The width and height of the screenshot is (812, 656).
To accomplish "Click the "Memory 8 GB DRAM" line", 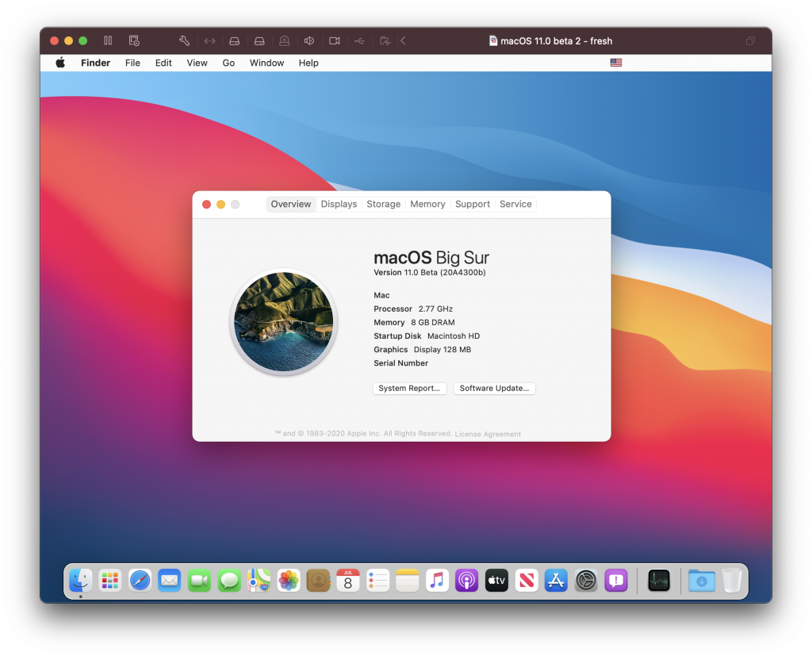I will tap(414, 322).
